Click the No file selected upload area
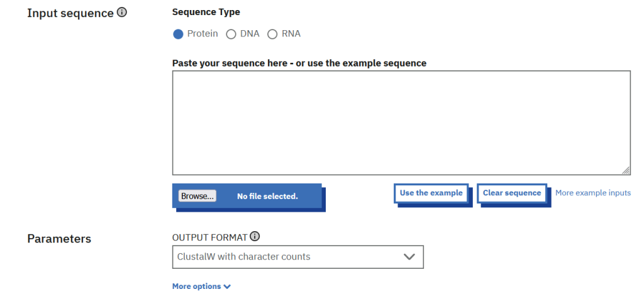This screenshot has width=644, height=304. 267,196
